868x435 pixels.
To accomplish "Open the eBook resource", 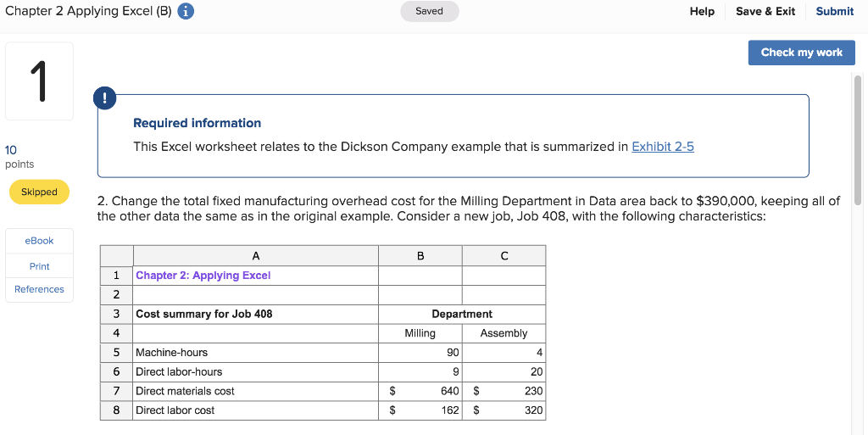I will 39,241.
